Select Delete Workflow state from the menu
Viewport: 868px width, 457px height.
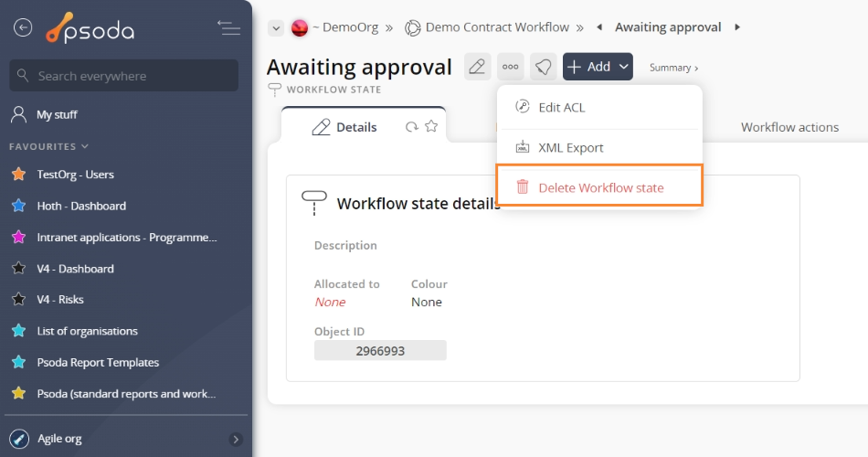pos(600,187)
